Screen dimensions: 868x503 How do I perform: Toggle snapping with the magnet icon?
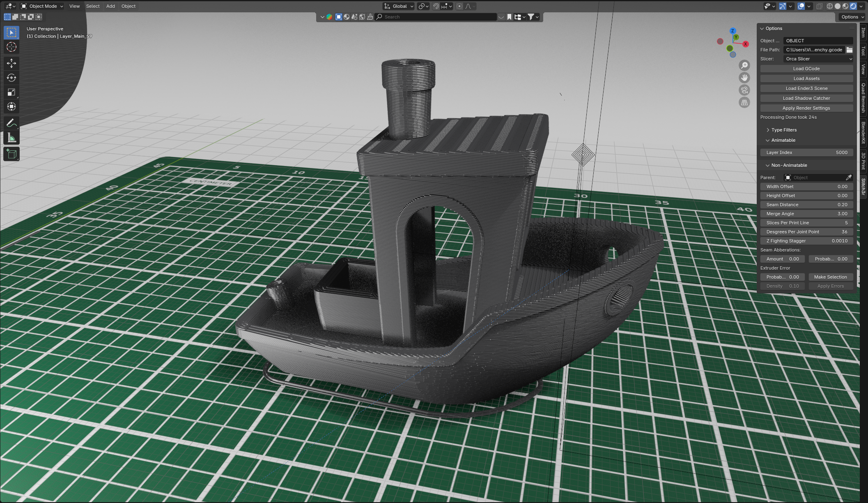(x=436, y=6)
